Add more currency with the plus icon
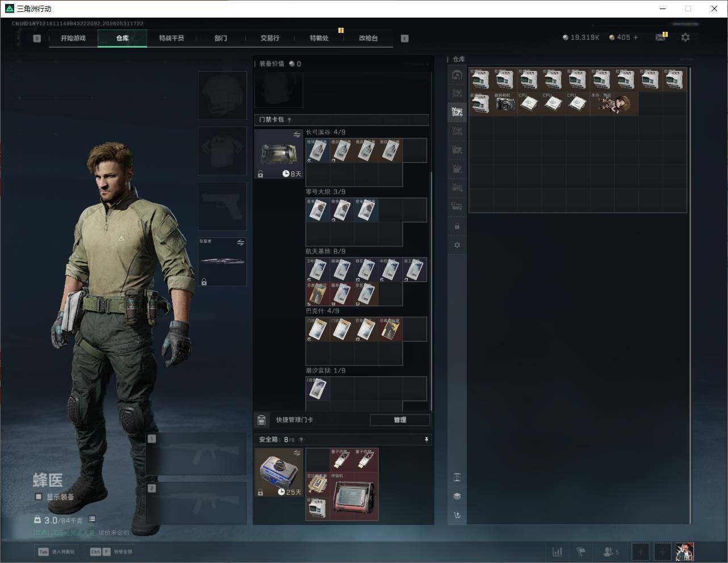The image size is (728, 563). point(635,37)
